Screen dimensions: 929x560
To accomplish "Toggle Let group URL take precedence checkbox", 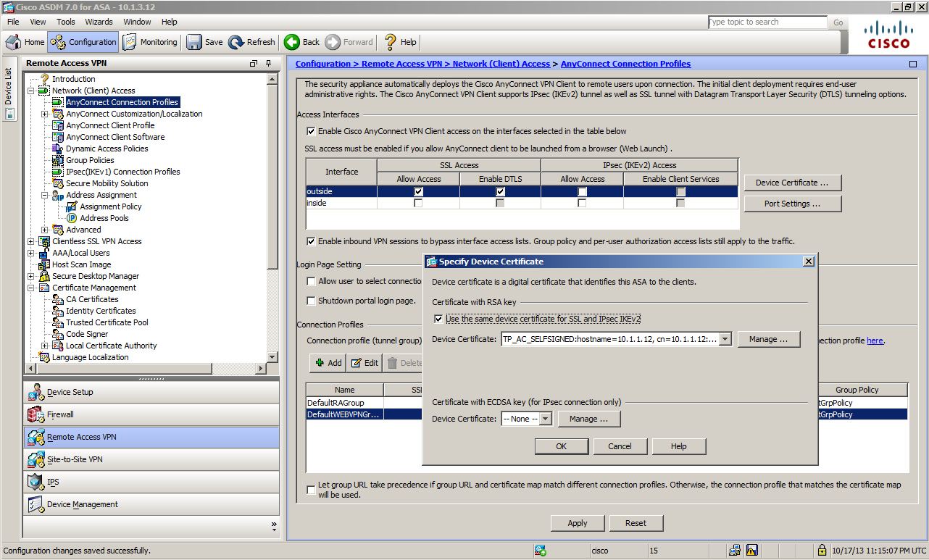I will click(x=311, y=490).
